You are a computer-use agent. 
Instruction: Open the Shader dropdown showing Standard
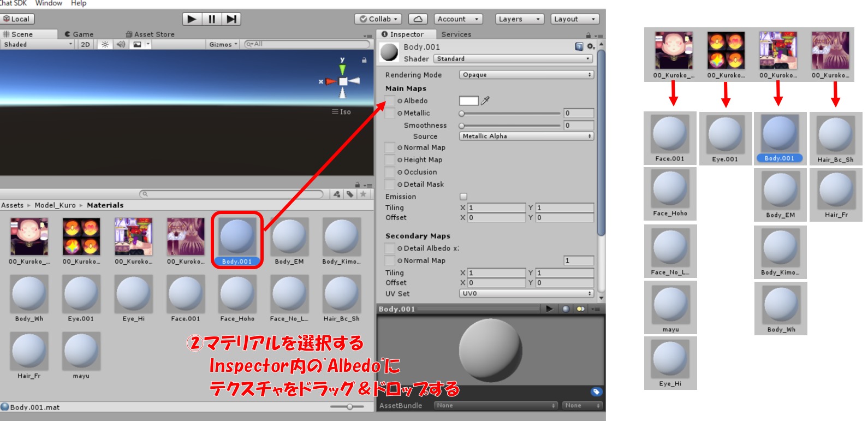click(513, 59)
